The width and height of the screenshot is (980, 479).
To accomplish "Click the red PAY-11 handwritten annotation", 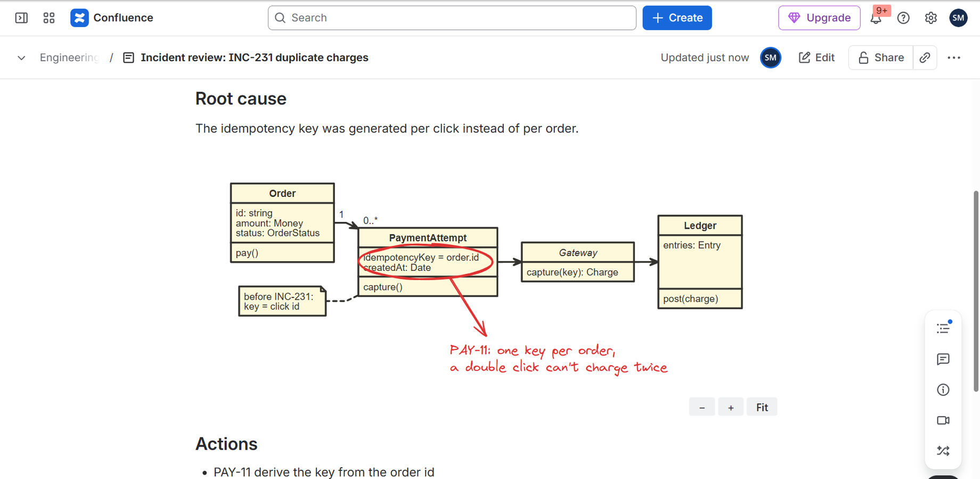I will coord(558,359).
